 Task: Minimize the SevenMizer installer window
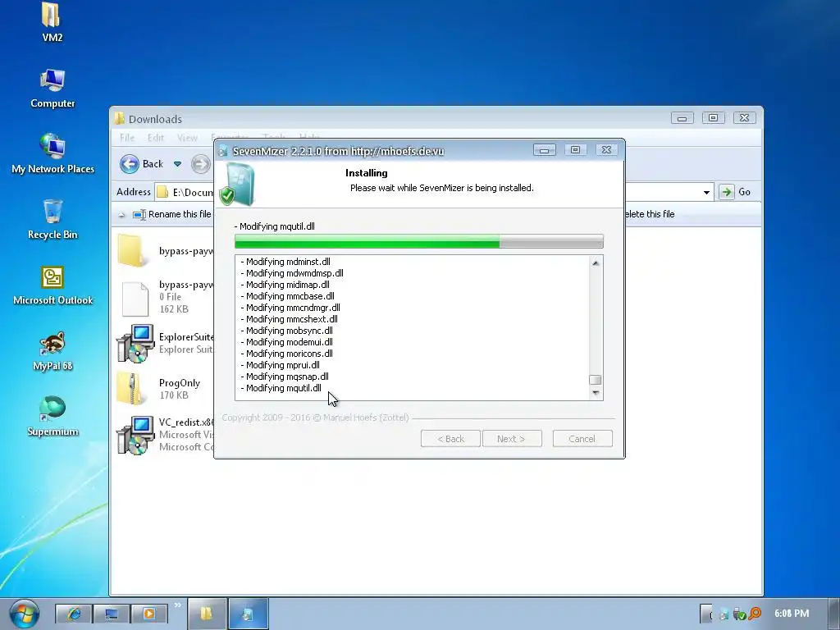click(545, 150)
